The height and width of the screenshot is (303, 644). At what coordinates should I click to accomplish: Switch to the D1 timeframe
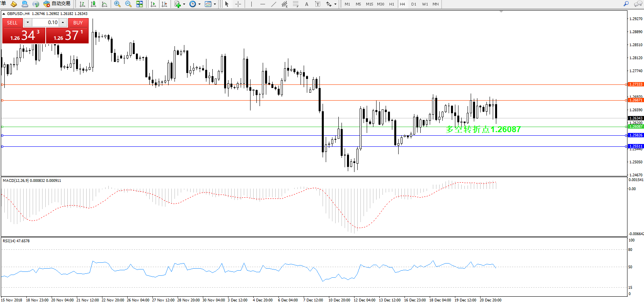pos(414,4)
